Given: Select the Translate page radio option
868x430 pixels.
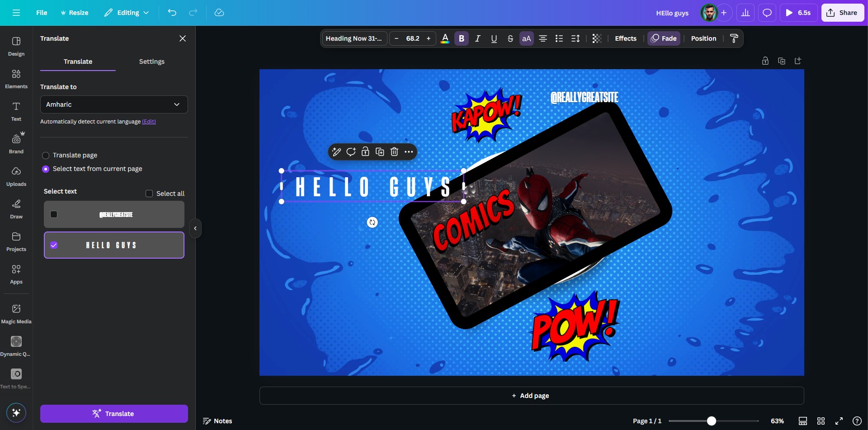Looking at the screenshot, I should (x=46, y=155).
